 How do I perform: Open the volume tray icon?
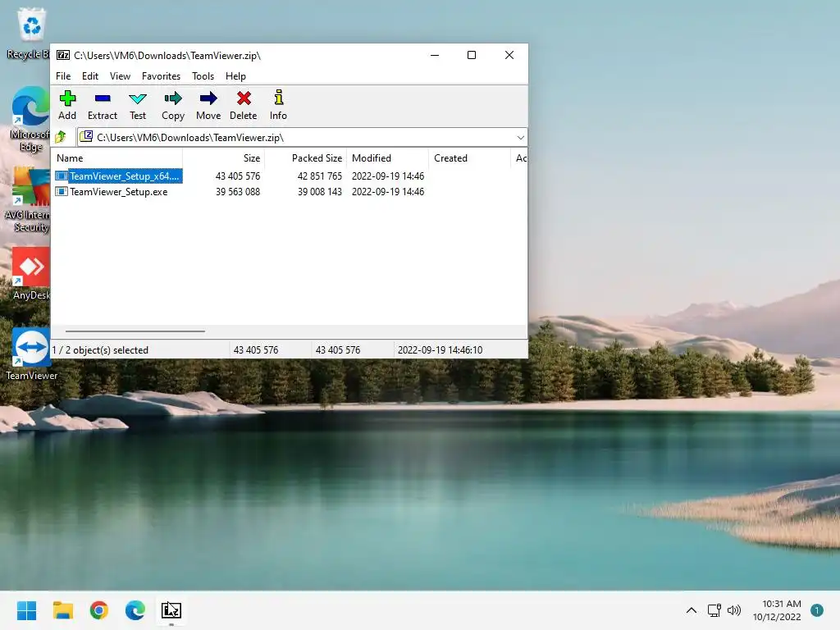[734, 610]
